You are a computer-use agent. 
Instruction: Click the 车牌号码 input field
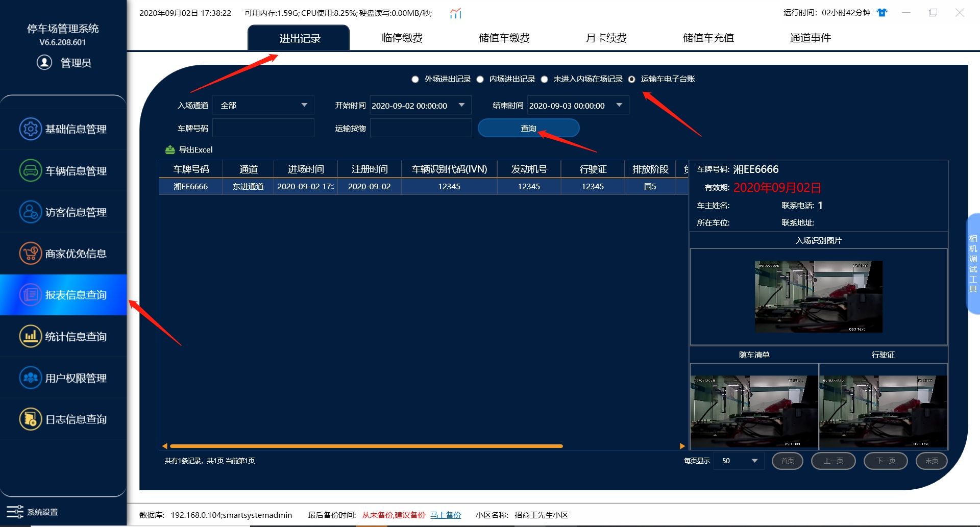click(x=263, y=128)
